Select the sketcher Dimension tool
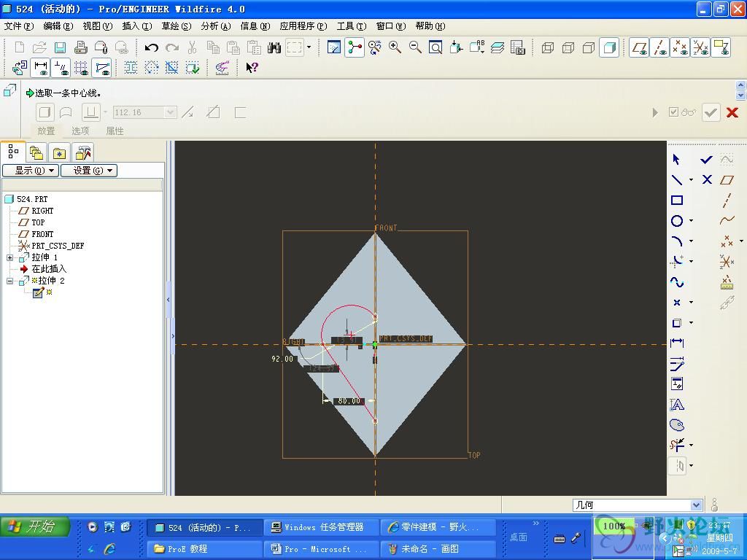 pyautogui.click(x=676, y=343)
